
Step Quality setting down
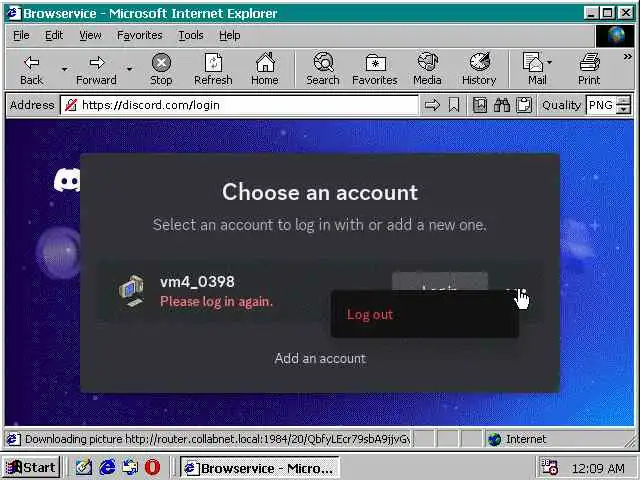[623, 110]
